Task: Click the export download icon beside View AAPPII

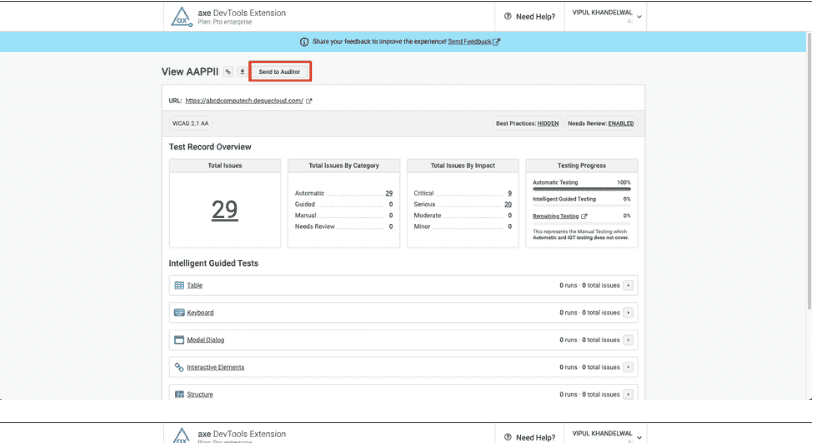Action: coord(241,72)
